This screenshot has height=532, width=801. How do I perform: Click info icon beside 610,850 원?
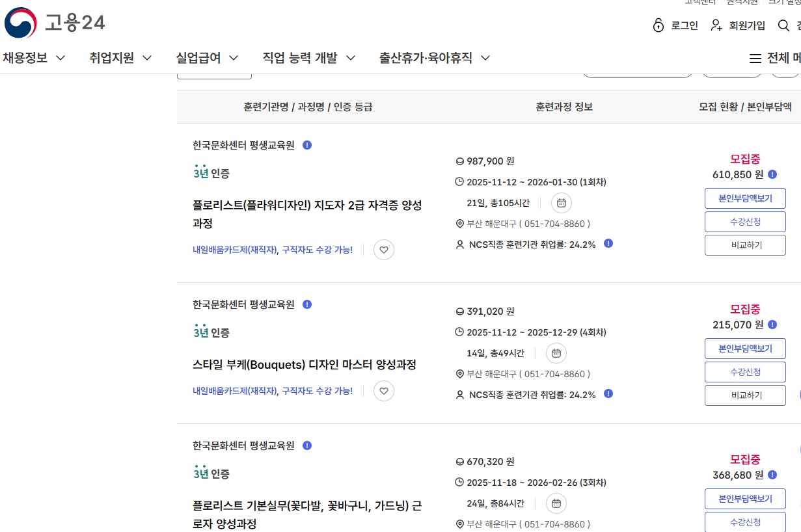[772, 174]
